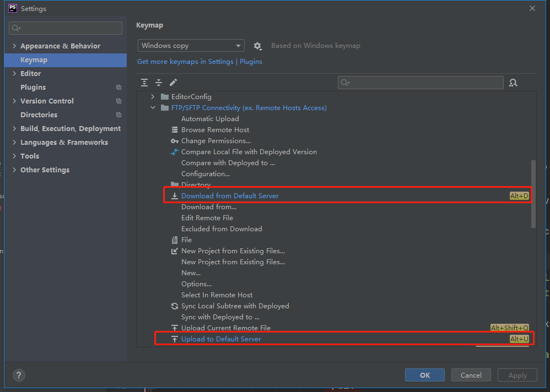Click the Change Permissions key icon
550x392 pixels.
(174, 141)
